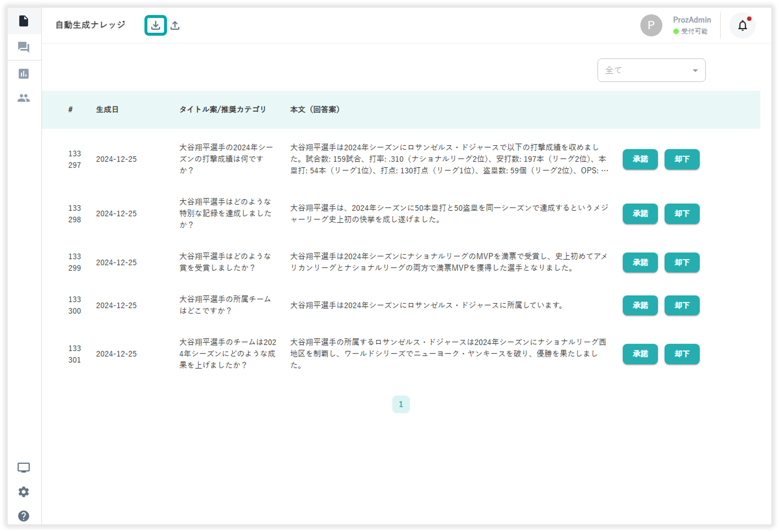Click ID cell 133 299
The height and width of the screenshot is (532, 779).
[x=74, y=262]
